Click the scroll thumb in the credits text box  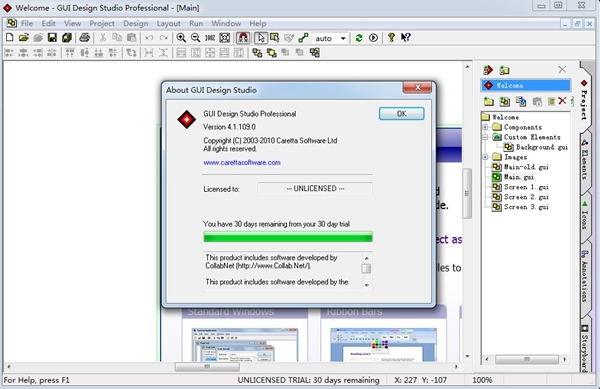(x=366, y=269)
